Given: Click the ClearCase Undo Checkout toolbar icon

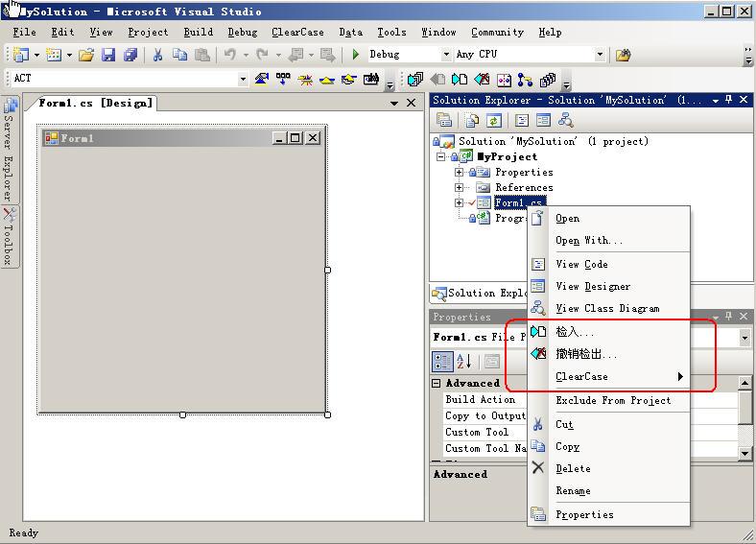Looking at the screenshot, I should point(482,79).
